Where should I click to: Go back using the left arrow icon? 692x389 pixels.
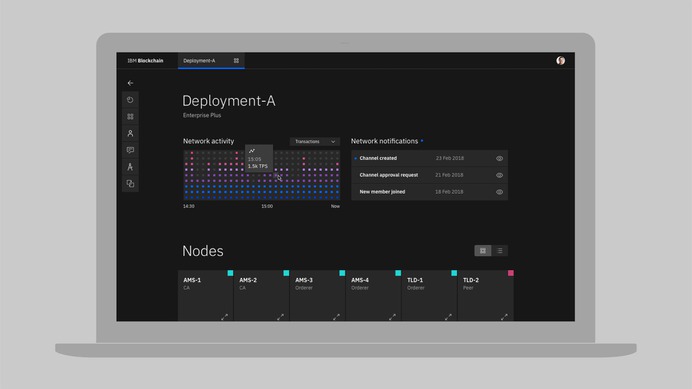[130, 83]
